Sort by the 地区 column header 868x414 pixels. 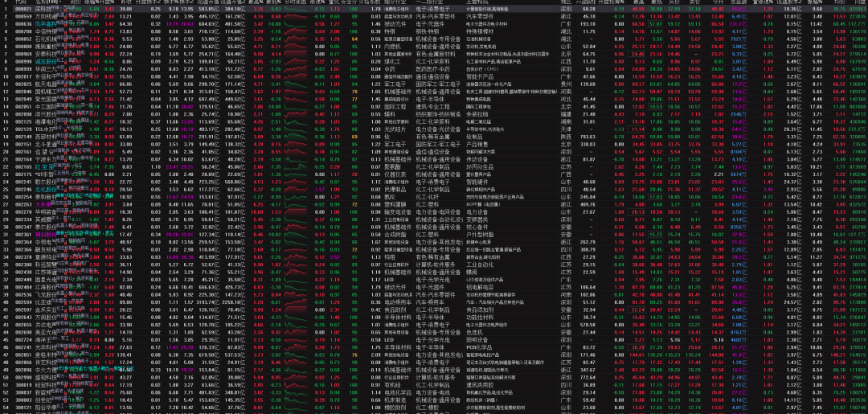[564, 2]
